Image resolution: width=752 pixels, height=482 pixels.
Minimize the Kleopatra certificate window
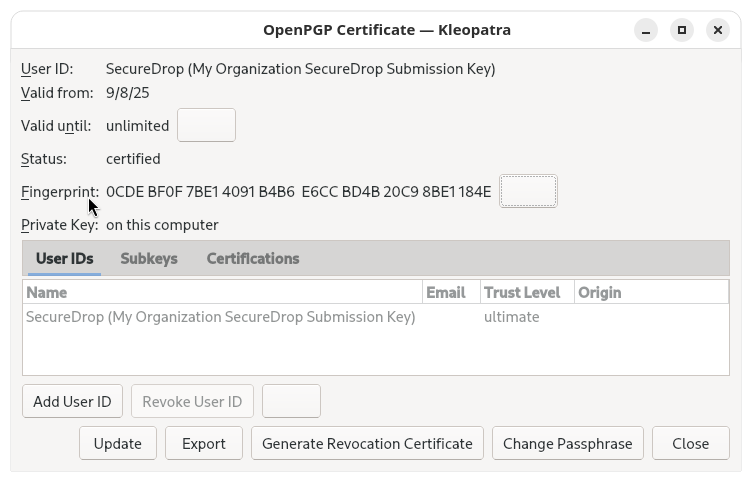(x=645, y=30)
